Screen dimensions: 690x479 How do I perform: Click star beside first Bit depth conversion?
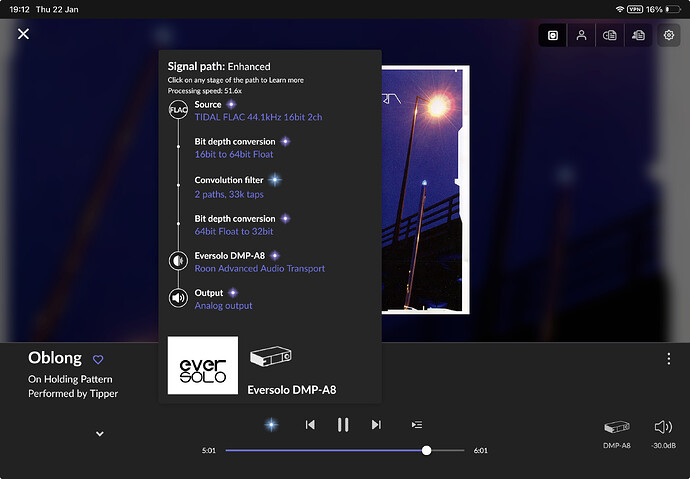(285, 142)
